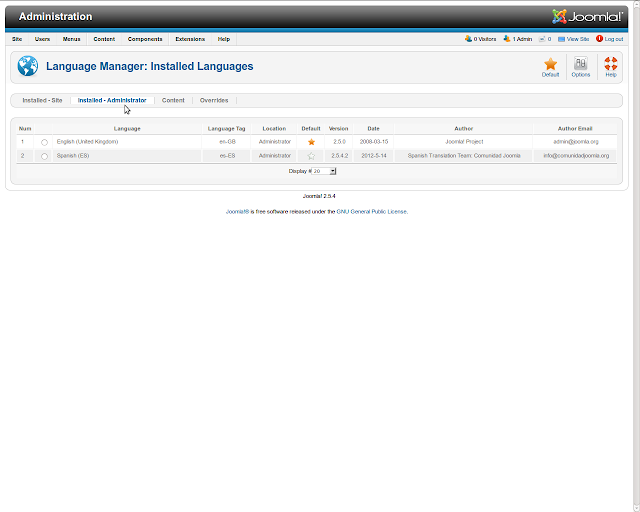
Task: Open the Site menu
Action: [x=17, y=39]
